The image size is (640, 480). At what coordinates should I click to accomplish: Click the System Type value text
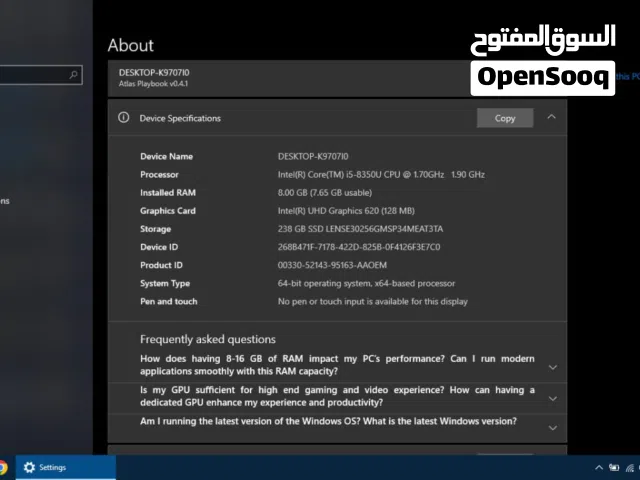pos(366,283)
